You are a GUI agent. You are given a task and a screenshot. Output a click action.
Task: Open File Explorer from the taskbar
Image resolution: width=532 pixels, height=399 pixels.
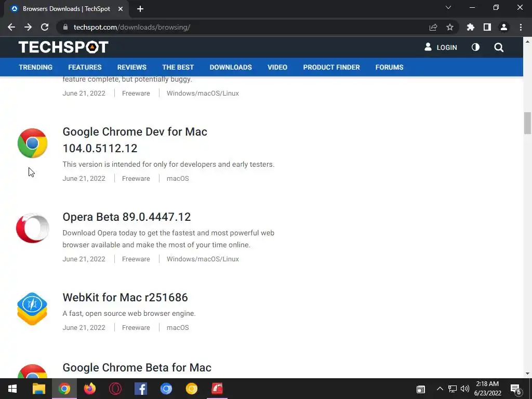pyautogui.click(x=38, y=389)
